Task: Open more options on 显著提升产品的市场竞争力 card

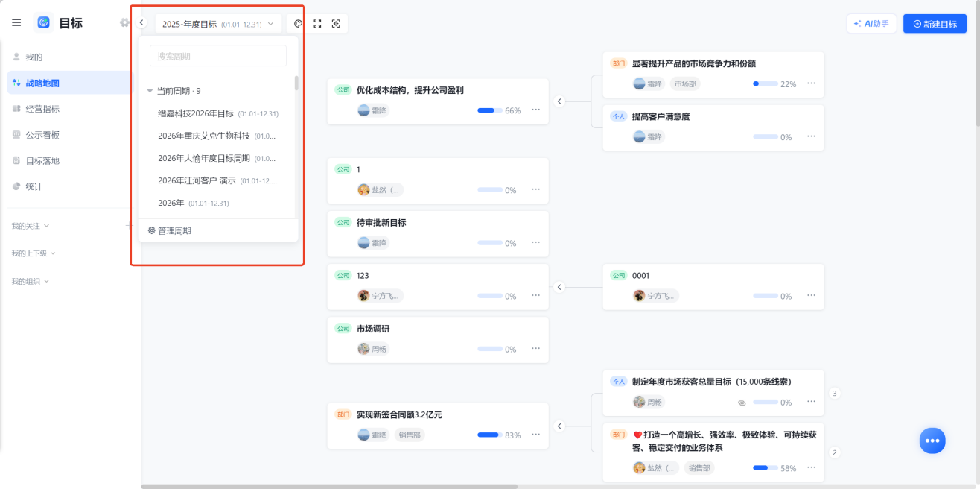Action: [811, 83]
